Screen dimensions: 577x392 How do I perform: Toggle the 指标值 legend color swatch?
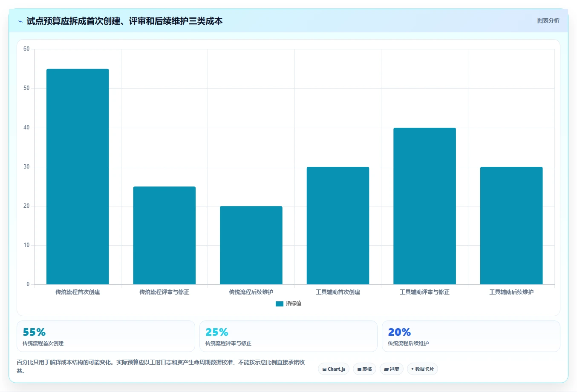click(280, 303)
